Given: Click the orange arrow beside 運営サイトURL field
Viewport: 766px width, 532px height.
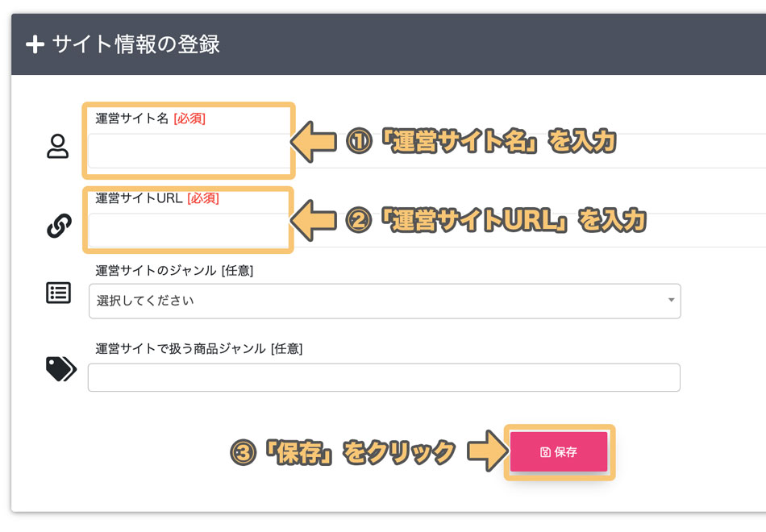Looking at the screenshot, I should pyautogui.click(x=313, y=220).
